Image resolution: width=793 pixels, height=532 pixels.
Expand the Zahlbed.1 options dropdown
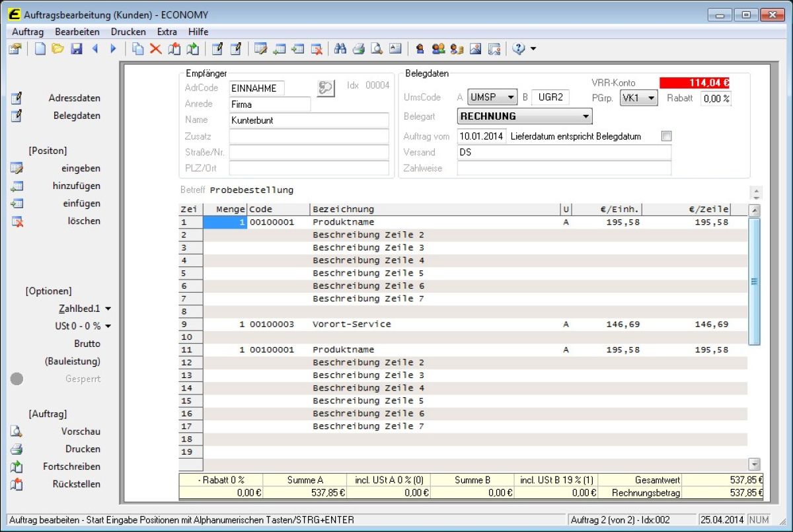(108, 309)
